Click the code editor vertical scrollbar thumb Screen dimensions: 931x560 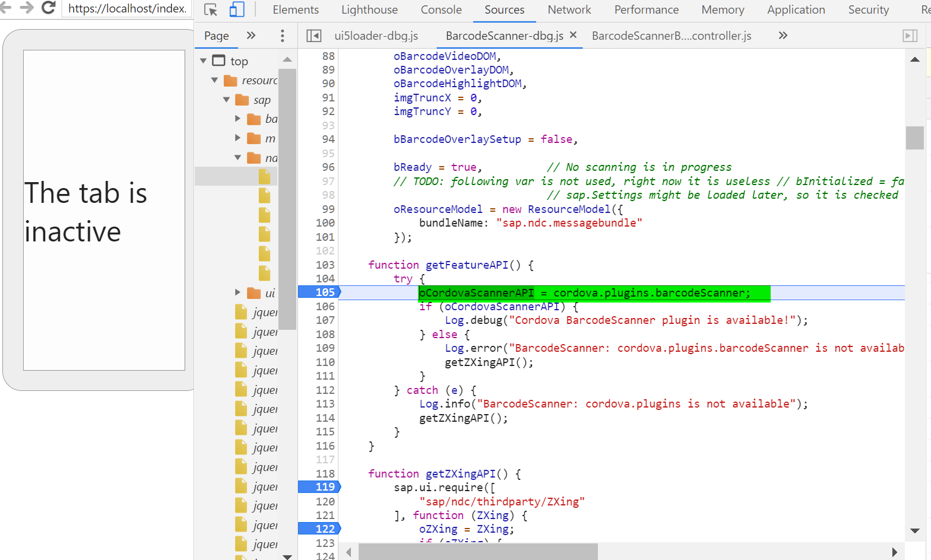(915, 138)
